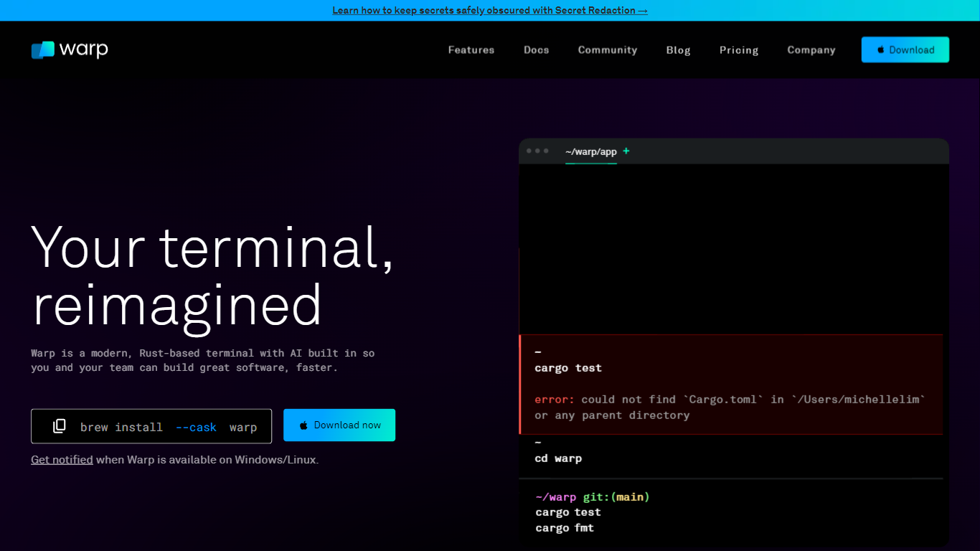Viewport: 980px width, 551px height.
Task: Click the Warp logo in header
Action: click(x=70, y=50)
